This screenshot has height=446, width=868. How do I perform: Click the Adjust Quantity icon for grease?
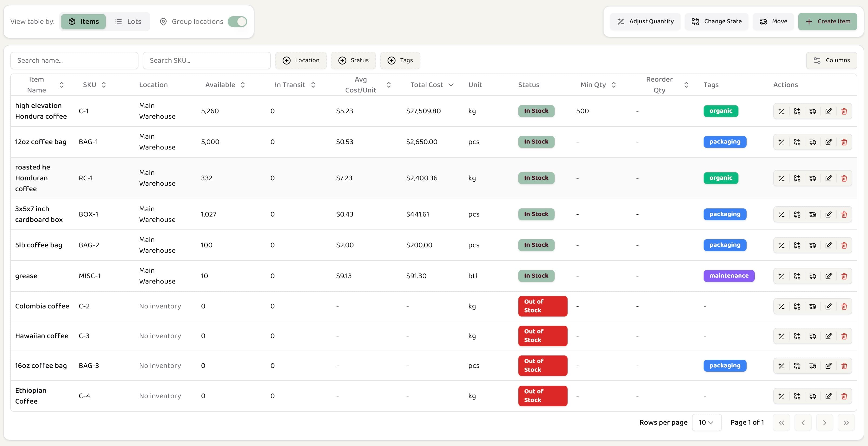782,276
